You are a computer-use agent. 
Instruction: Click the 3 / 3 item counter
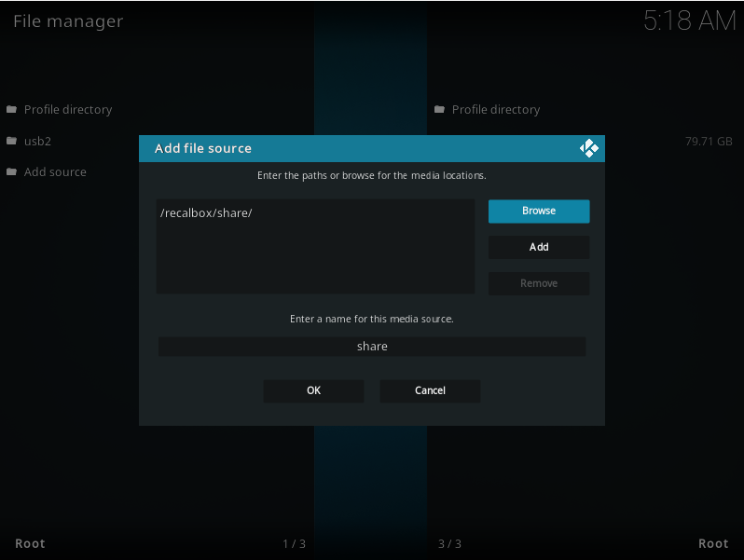tap(449, 544)
